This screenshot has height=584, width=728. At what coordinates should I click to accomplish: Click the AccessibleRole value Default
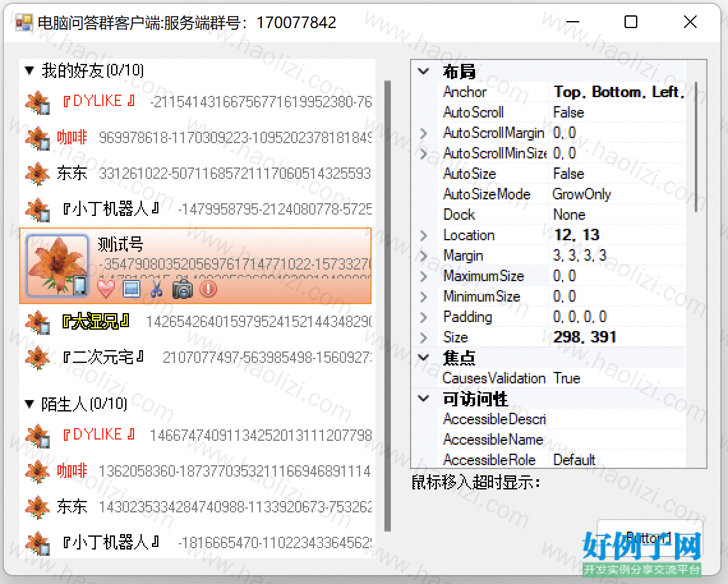(x=574, y=460)
